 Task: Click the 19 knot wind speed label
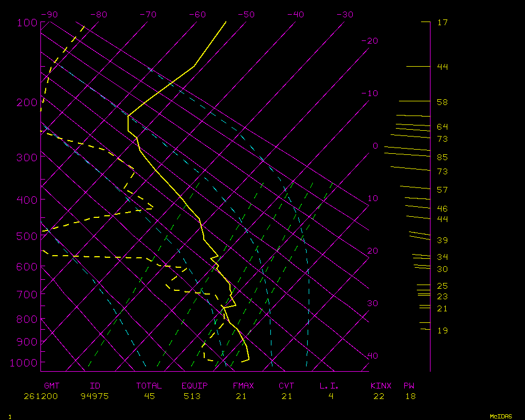[x=442, y=331]
